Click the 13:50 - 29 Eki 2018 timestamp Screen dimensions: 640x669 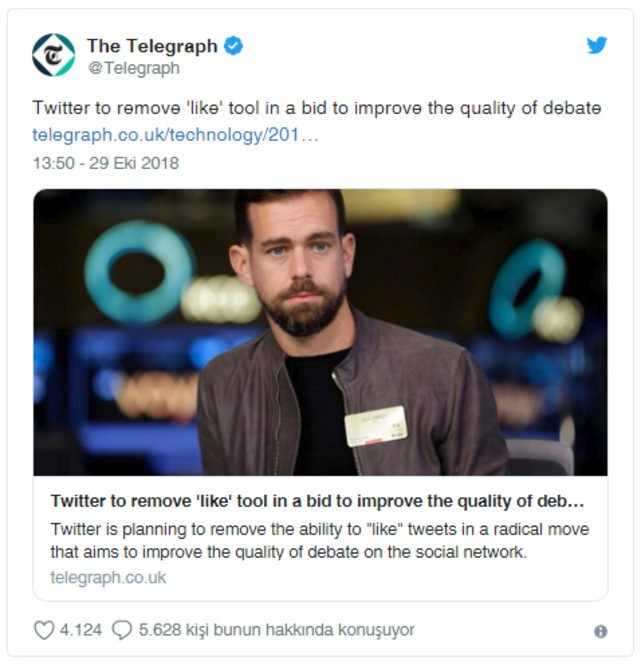click(106, 163)
